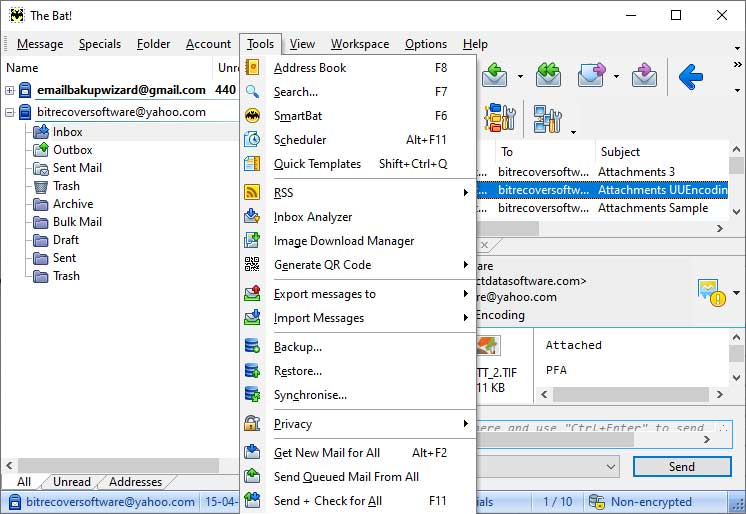Switch to the All tab
Image resolution: width=746 pixels, height=514 pixels.
click(x=24, y=482)
